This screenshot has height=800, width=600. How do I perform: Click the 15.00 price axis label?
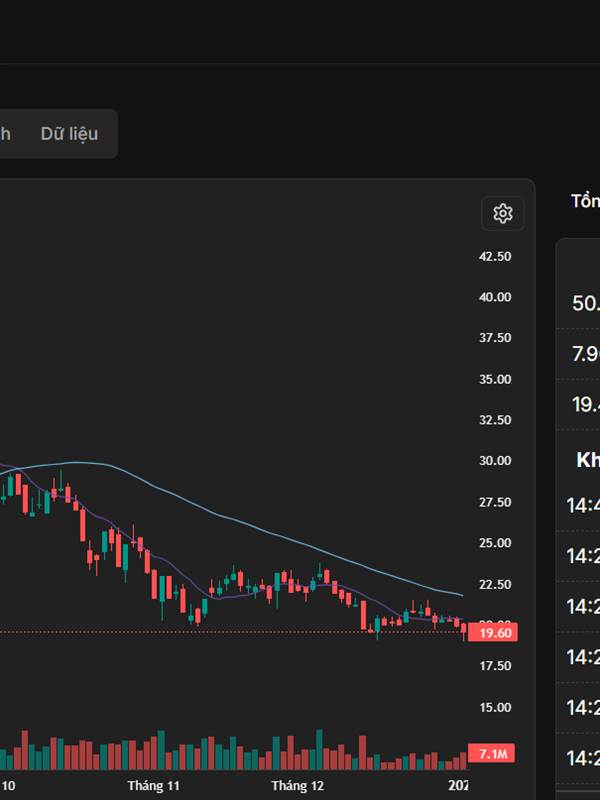pos(495,707)
